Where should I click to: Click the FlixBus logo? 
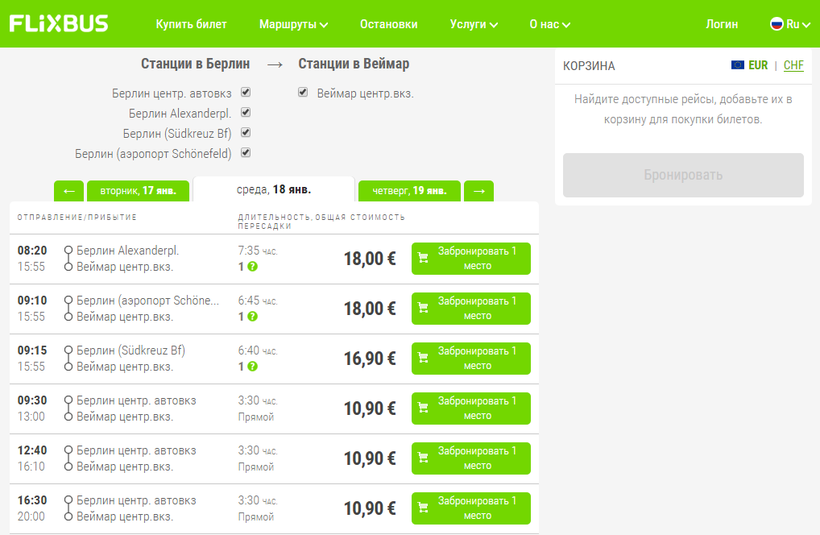pos(59,24)
